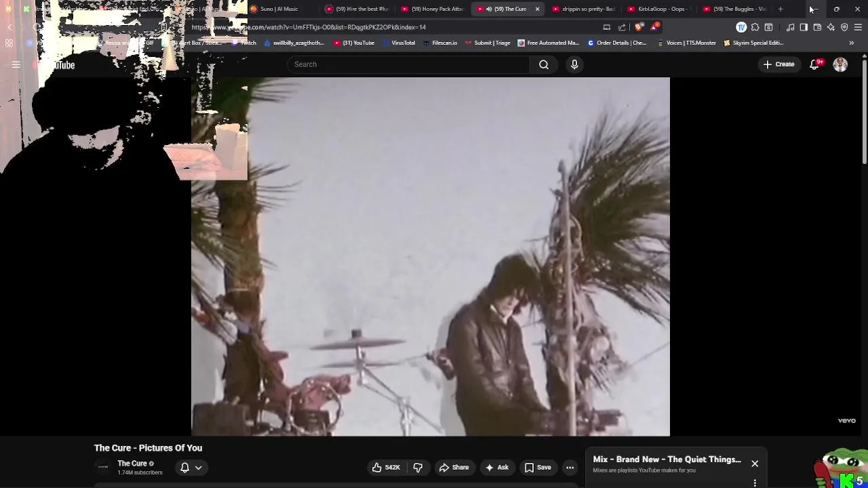Open Twitch bookmark

click(244, 43)
